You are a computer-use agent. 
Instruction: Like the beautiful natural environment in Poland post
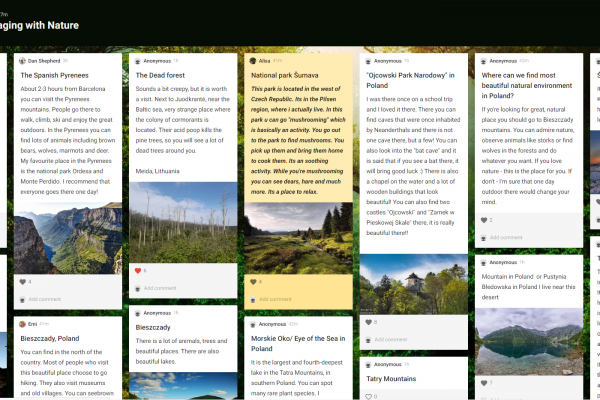(x=484, y=220)
